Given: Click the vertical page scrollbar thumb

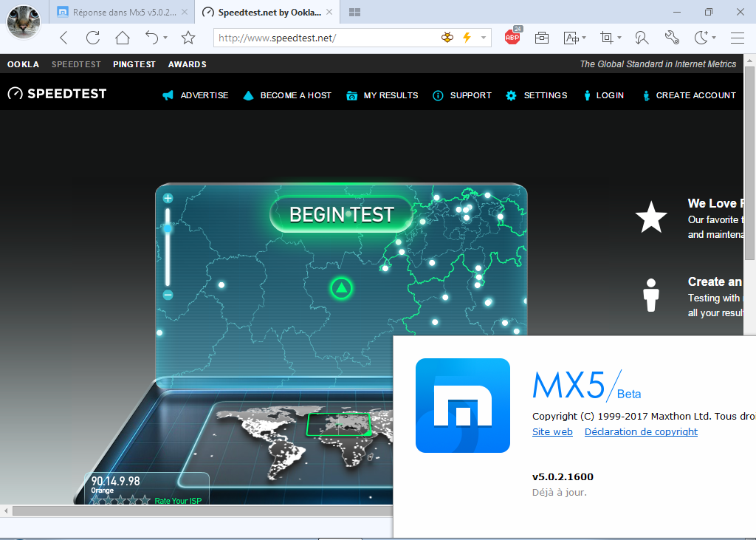Looking at the screenshot, I should pyautogui.click(x=749, y=163).
